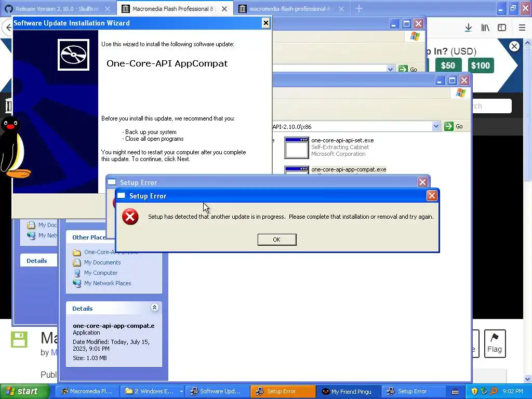Expand address dropdown in the rear Explorer window

tap(390, 69)
